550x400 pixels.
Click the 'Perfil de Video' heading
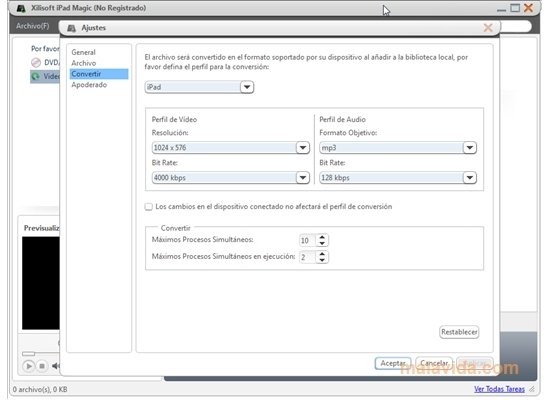coord(174,120)
